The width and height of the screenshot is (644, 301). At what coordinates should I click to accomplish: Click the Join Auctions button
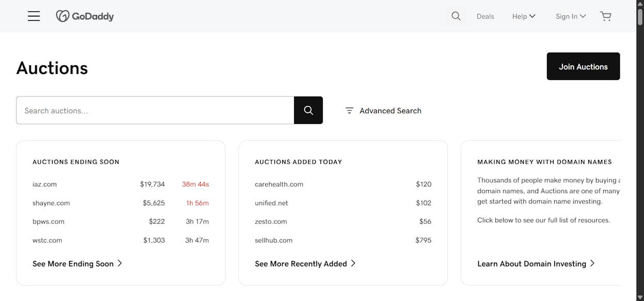coord(583,66)
